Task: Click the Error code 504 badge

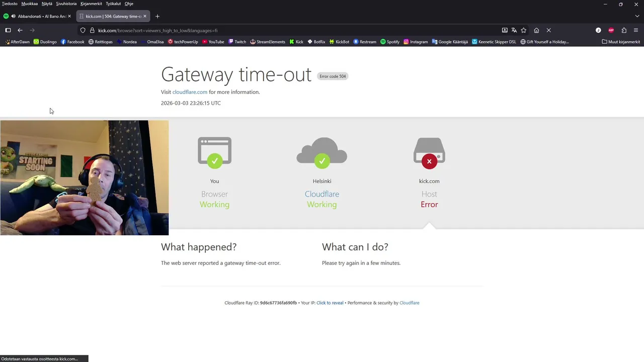Action: tap(333, 76)
